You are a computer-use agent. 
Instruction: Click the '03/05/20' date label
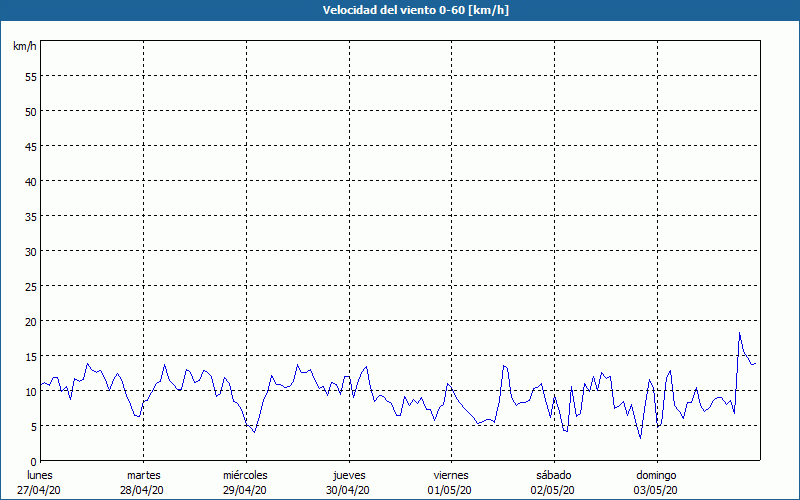pos(656,490)
